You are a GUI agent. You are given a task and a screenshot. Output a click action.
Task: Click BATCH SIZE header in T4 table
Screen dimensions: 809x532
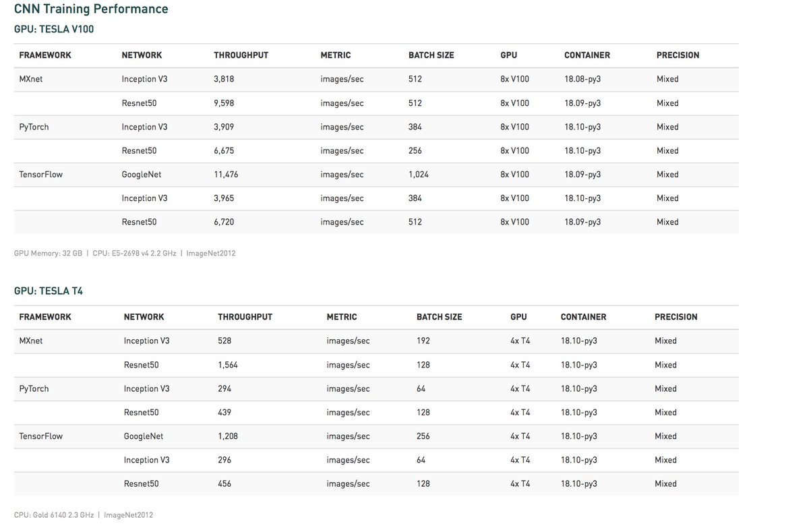pos(439,317)
